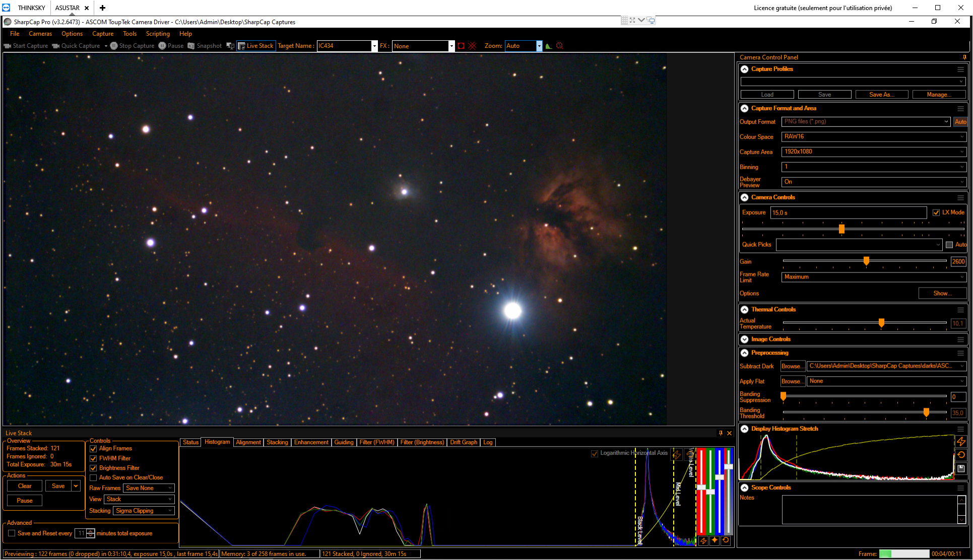Toggle the Output Format Auto button
The width and height of the screenshot is (973, 560).
tap(960, 122)
